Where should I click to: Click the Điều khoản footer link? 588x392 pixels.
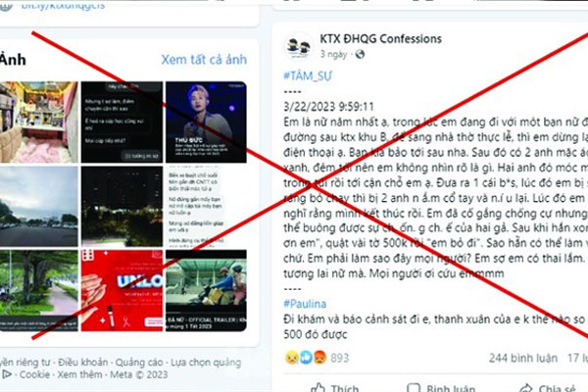(x=83, y=363)
